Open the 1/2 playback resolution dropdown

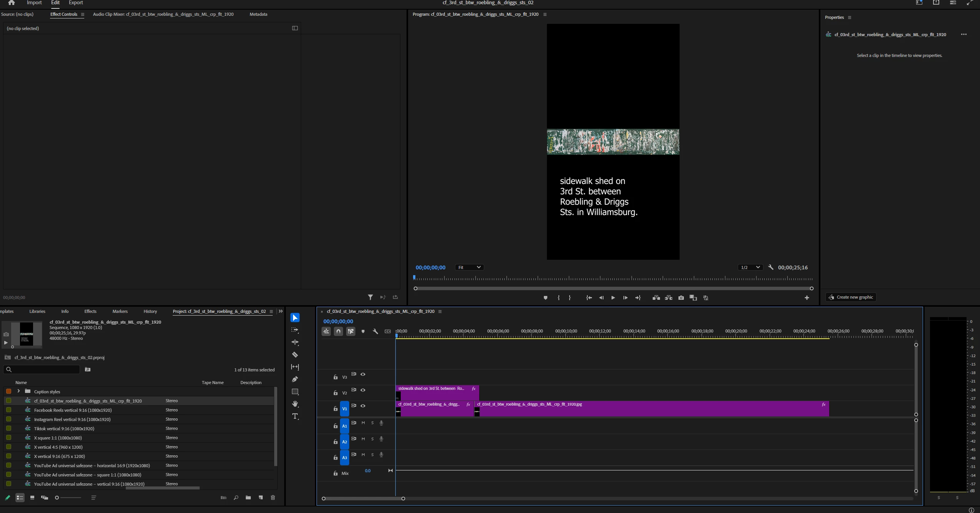pyautogui.click(x=750, y=267)
